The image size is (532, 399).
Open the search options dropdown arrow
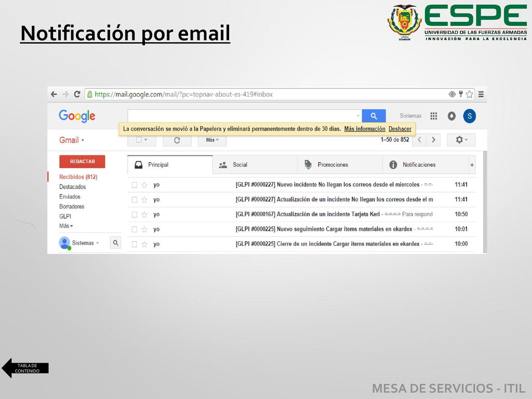(357, 116)
